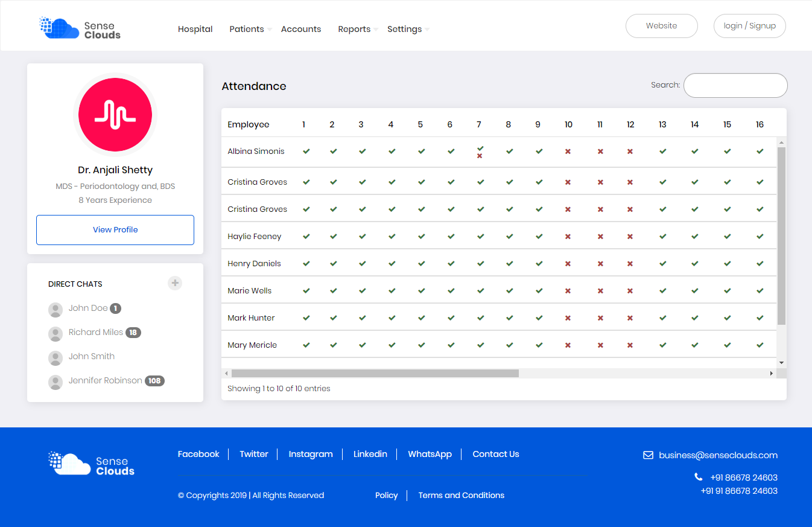
Task: Click the attendance table horizontal scrollbar thumb
Action: click(x=375, y=374)
